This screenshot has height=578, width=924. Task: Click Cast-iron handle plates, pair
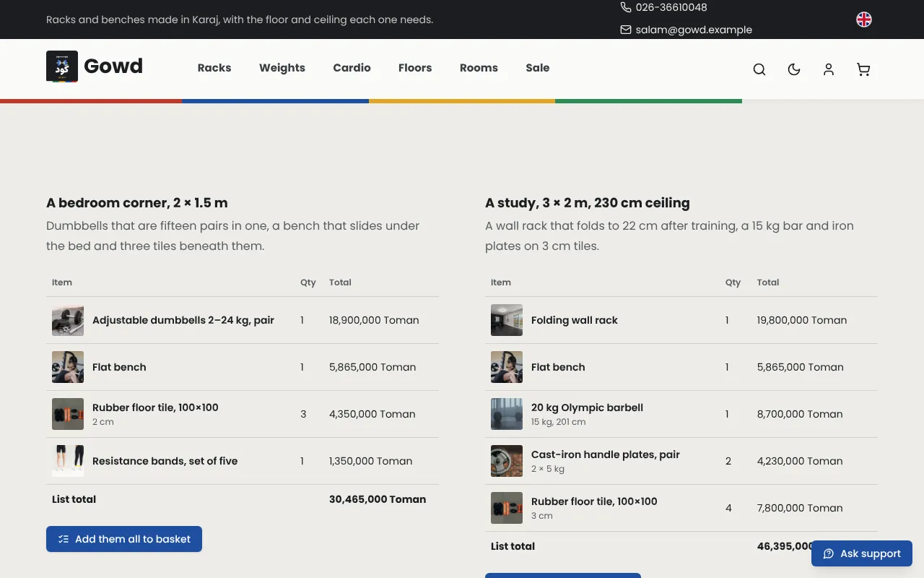pyautogui.click(x=606, y=454)
